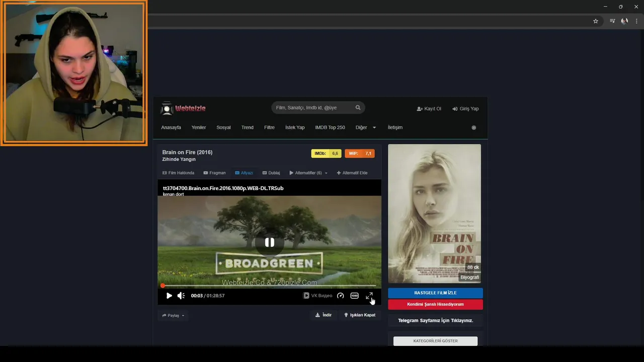
Task: Open the Telegram Sayfamız link
Action: pyautogui.click(x=435, y=320)
